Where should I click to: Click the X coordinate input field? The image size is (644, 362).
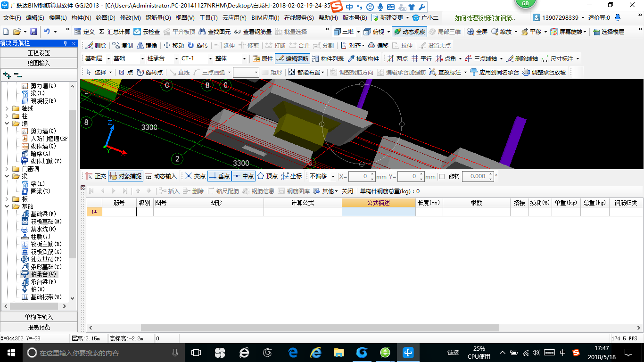pyautogui.click(x=362, y=176)
